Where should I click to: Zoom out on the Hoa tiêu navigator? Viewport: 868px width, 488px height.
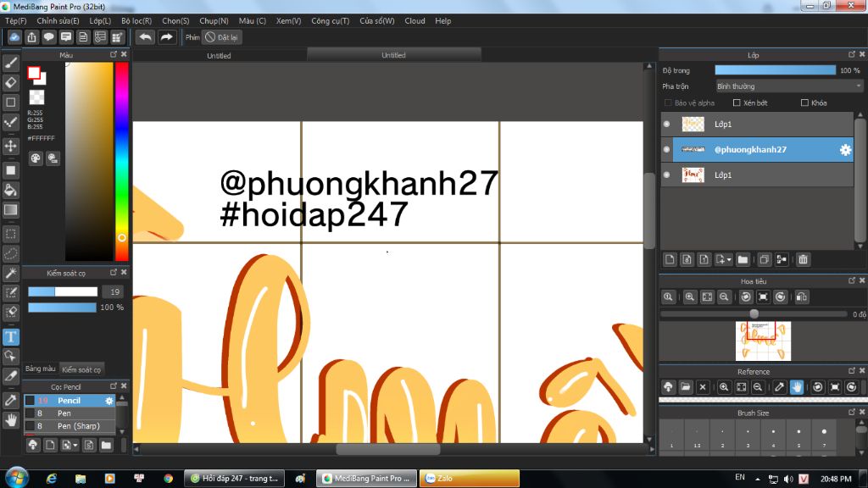point(724,297)
